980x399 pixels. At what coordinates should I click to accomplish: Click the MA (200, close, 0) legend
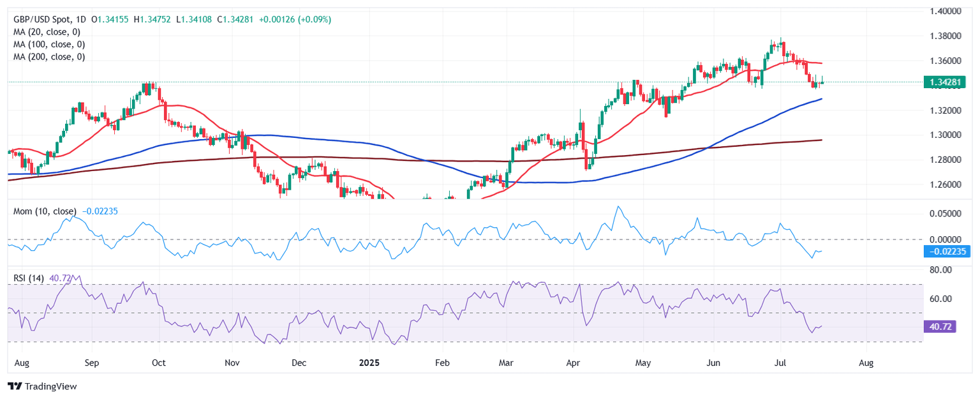point(49,57)
